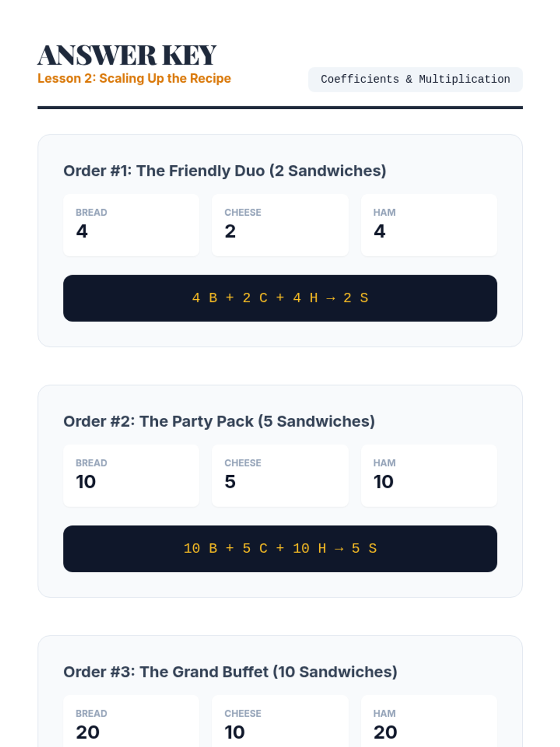Click the Order #1 Bread value 4
This screenshot has height=747, width=560.
point(82,231)
